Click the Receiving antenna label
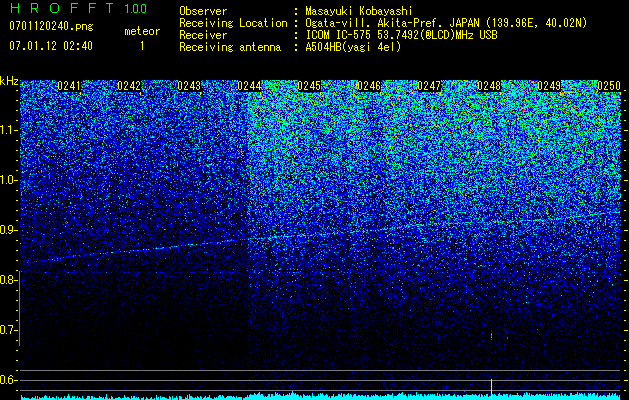Image resolution: width=629 pixels, height=400 pixels. (230, 47)
